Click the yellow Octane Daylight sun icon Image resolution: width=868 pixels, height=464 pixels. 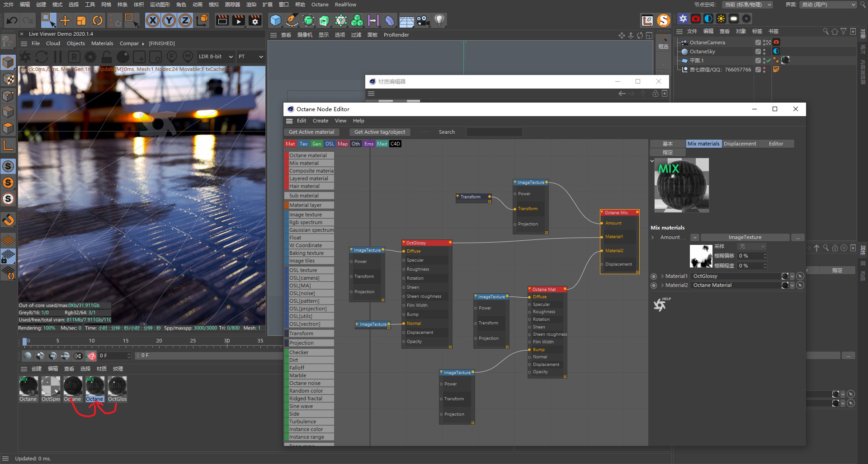(x=721, y=19)
